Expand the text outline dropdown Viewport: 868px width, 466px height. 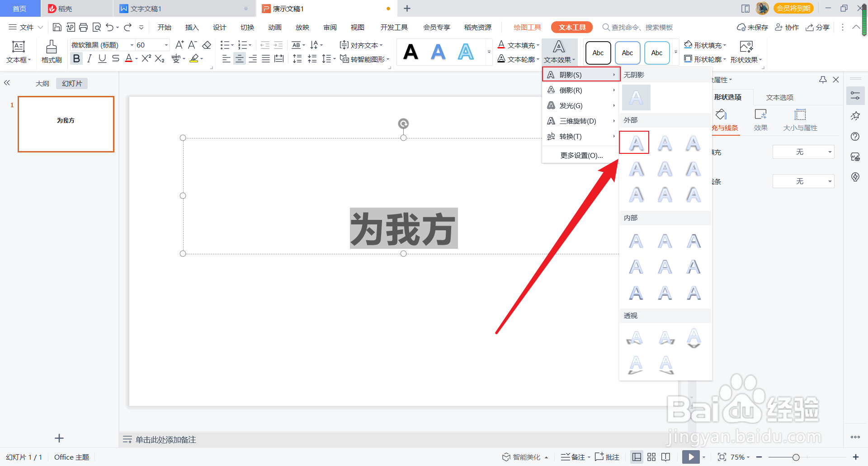pyautogui.click(x=538, y=59)
